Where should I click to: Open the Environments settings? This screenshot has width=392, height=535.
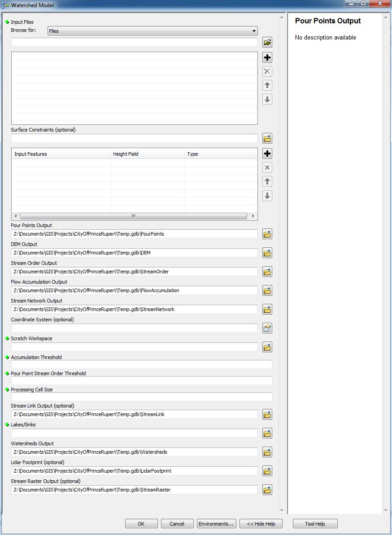point(216,524)
